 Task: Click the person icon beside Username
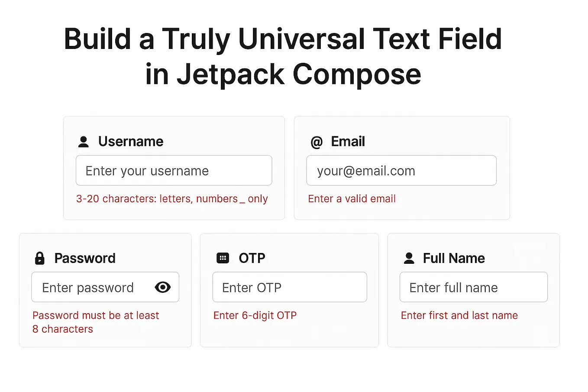84,142
